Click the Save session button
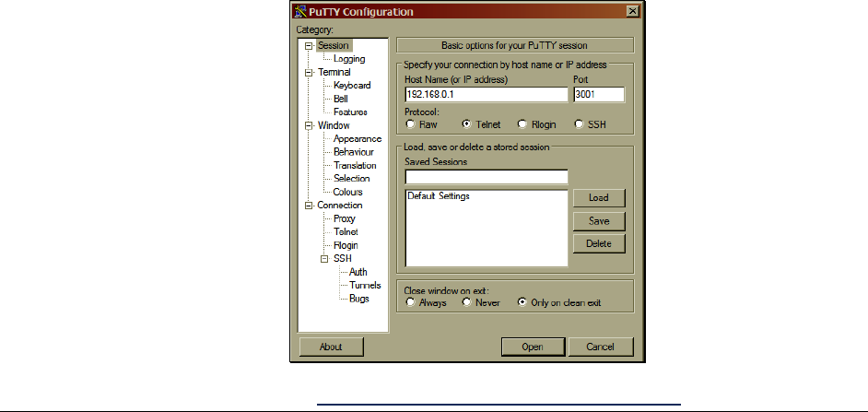The height and width of the screenshot is (412, 868). [x=599, y=221]
